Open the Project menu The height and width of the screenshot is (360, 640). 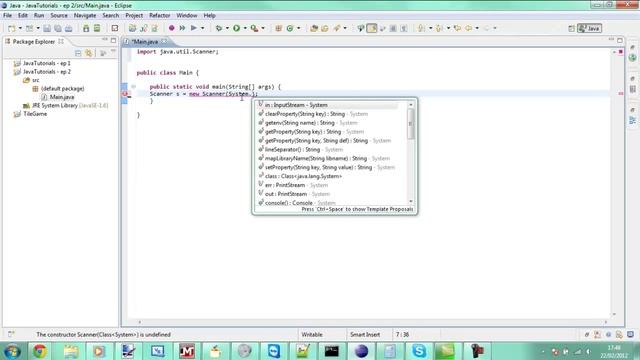pyautogui.click(x=134, y=16)
